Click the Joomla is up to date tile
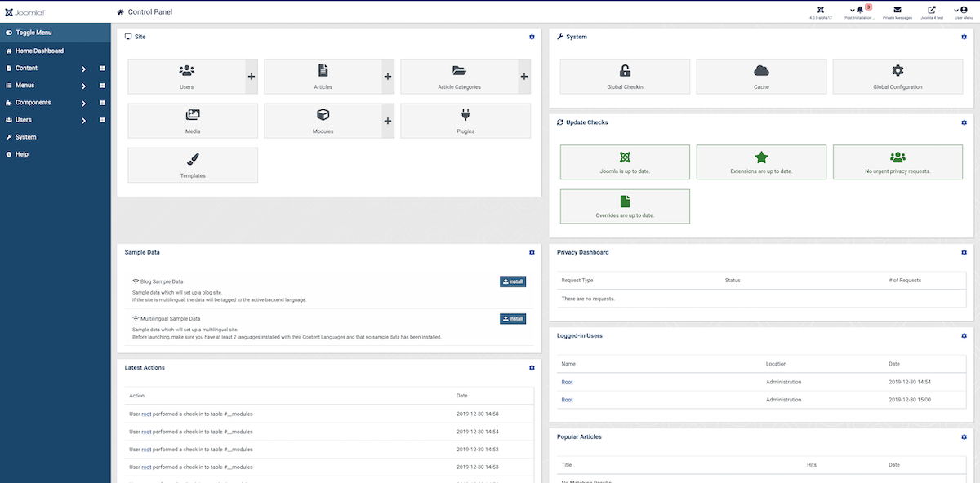 625,162
